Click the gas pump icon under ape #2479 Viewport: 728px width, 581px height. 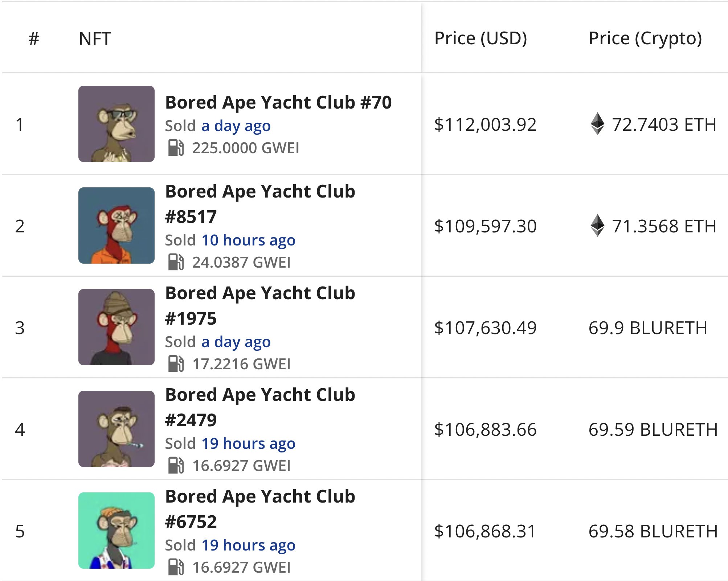(176, 466)
